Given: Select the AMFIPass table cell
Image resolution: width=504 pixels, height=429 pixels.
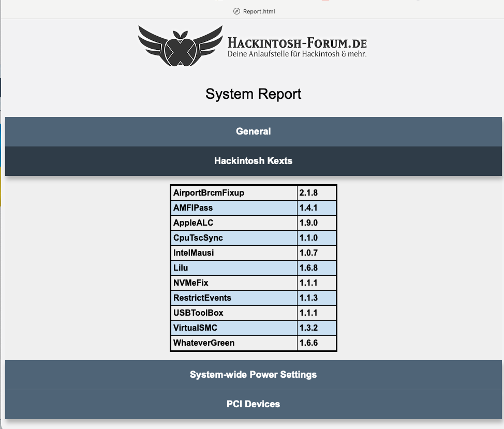Looking at the screenshot, I should click(234, 208).
